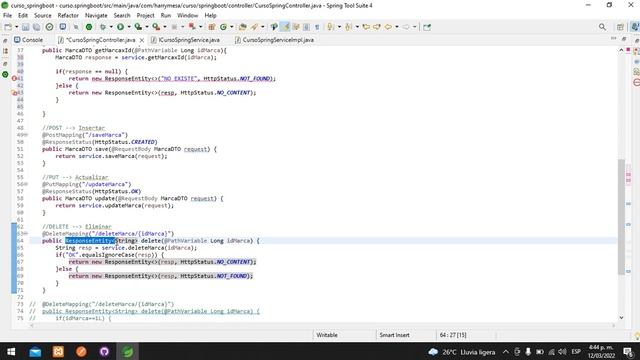This screenshot has height=360, width=640.
Task: Open dropdown arrow next to Run icon
Action: (x=129, y=27)
